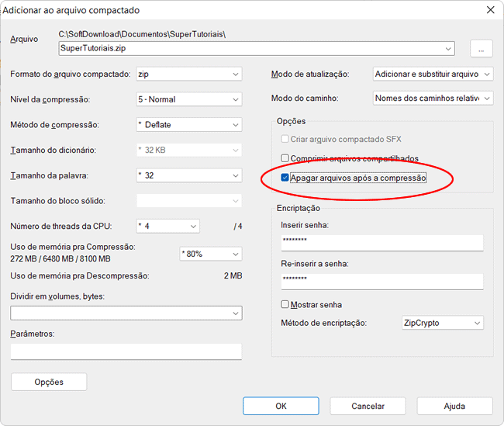Screen dimensions: 504x426
Task: Click the Opções button at bottom left
Action: tap(49, 382)
